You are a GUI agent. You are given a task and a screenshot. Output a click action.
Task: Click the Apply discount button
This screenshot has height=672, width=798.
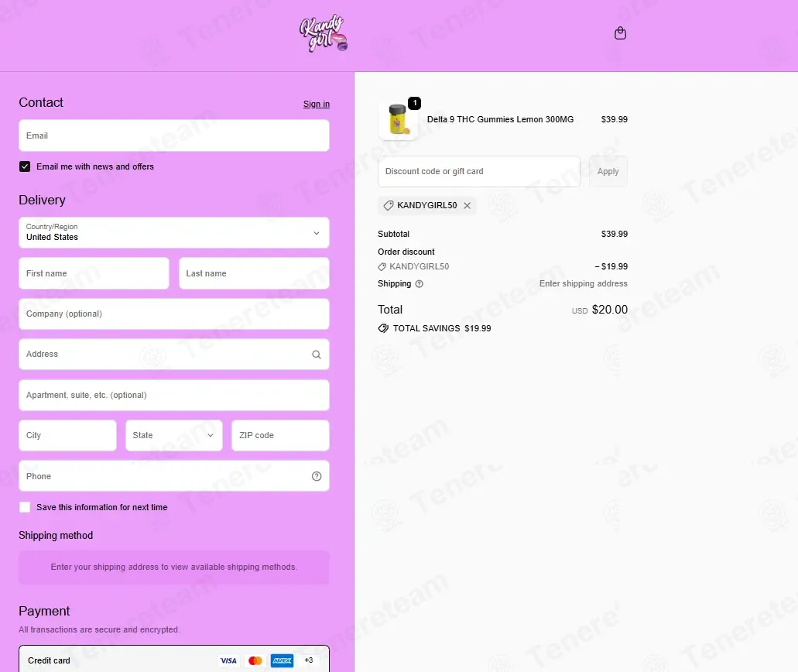click(608, 171)
